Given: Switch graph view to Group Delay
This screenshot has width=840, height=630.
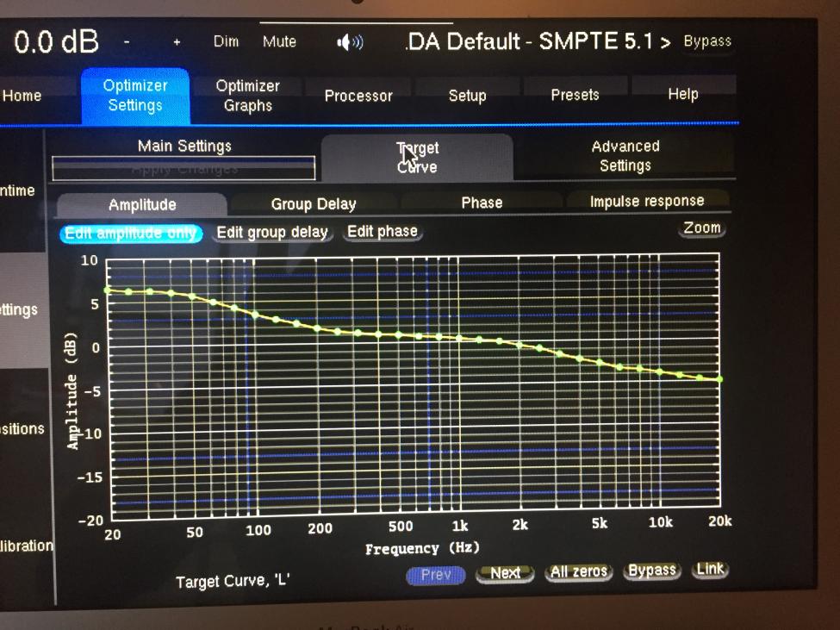Looking at the screenshot, I should click(314, 203).
